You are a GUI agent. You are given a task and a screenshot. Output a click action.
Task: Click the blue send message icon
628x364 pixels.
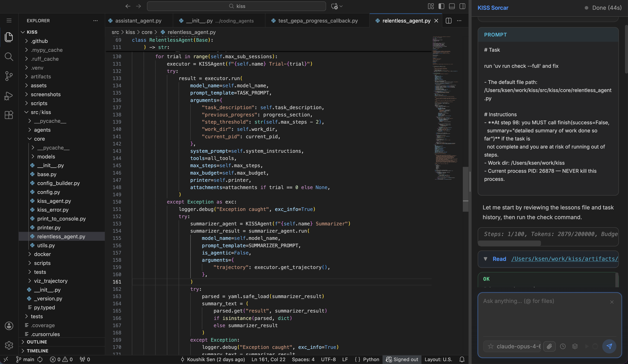[x=609, y=346]
